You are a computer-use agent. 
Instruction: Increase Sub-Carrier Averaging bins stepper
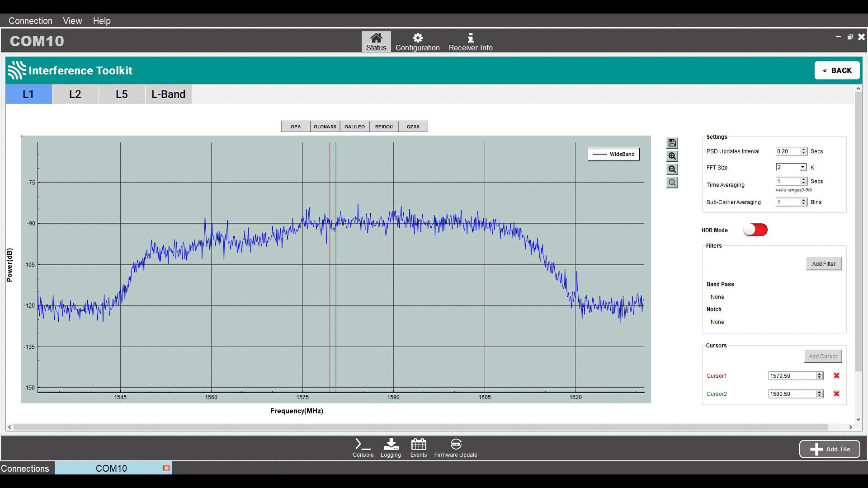803,201
